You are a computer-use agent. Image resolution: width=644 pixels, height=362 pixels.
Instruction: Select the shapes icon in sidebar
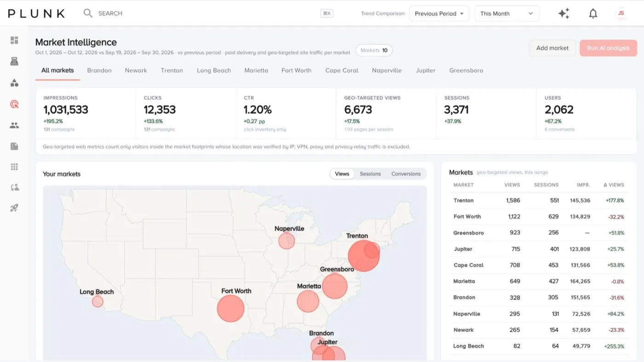coord(14,83)
